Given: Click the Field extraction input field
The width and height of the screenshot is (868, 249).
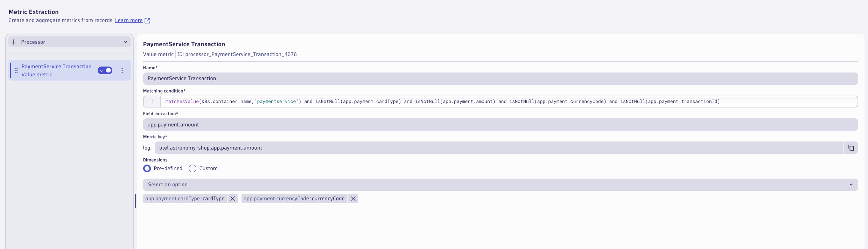Looking at the screenshot, I should [500, 125].
